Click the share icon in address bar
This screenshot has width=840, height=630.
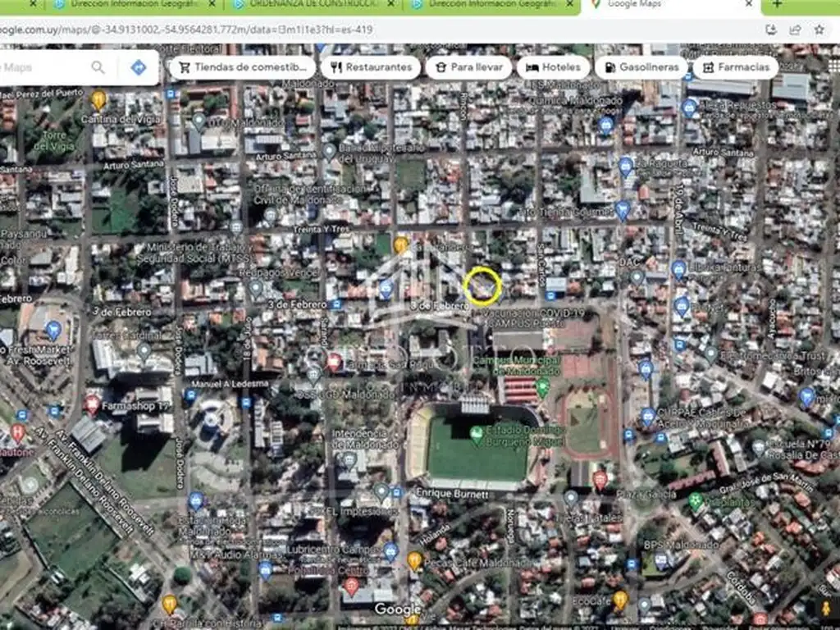(795, 30)
